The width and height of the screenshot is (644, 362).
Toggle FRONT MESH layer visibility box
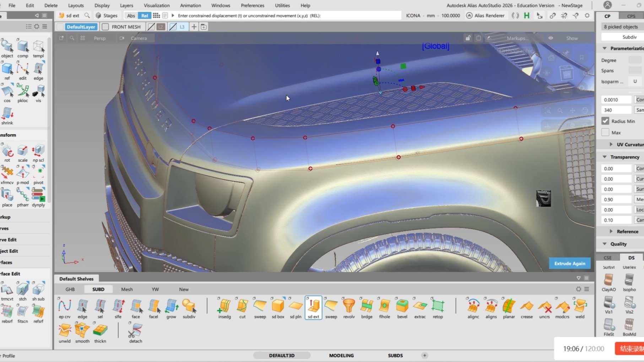pos(105,27)
